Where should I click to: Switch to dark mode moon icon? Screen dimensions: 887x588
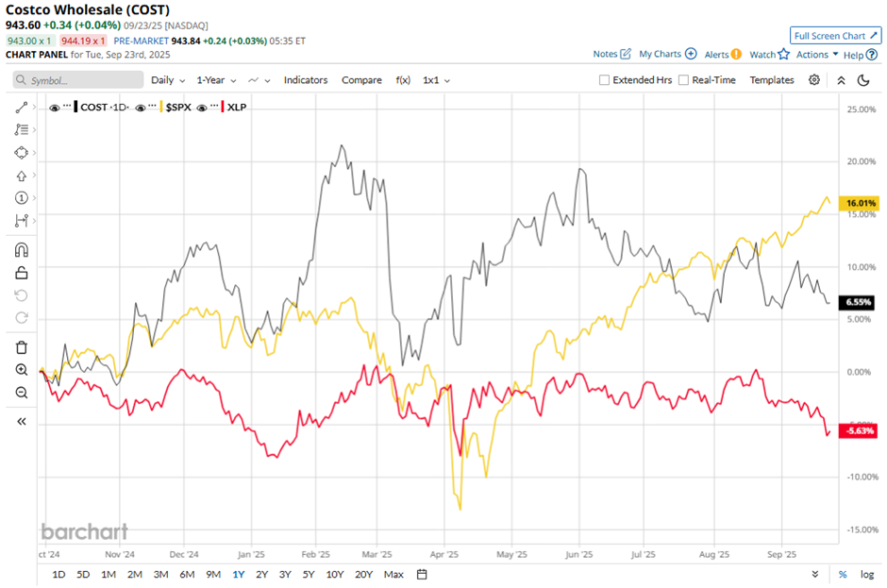(x=863, y=80)
